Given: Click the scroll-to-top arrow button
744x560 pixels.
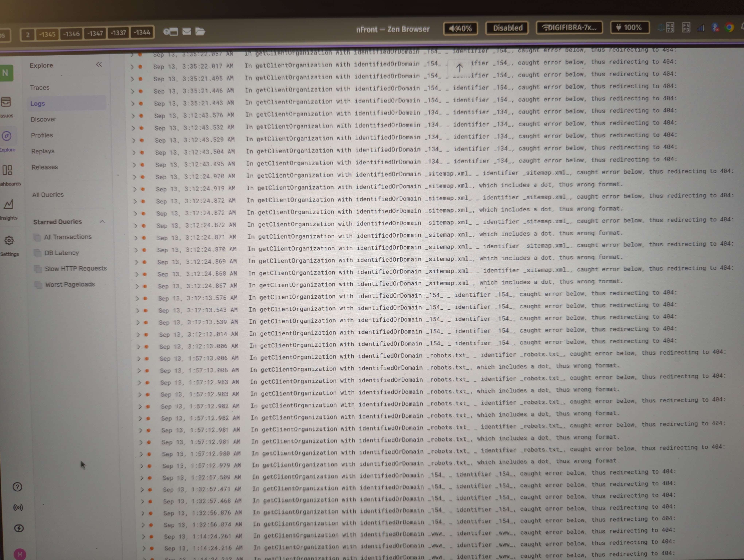Looking at the screenshot, I should 460,68.
